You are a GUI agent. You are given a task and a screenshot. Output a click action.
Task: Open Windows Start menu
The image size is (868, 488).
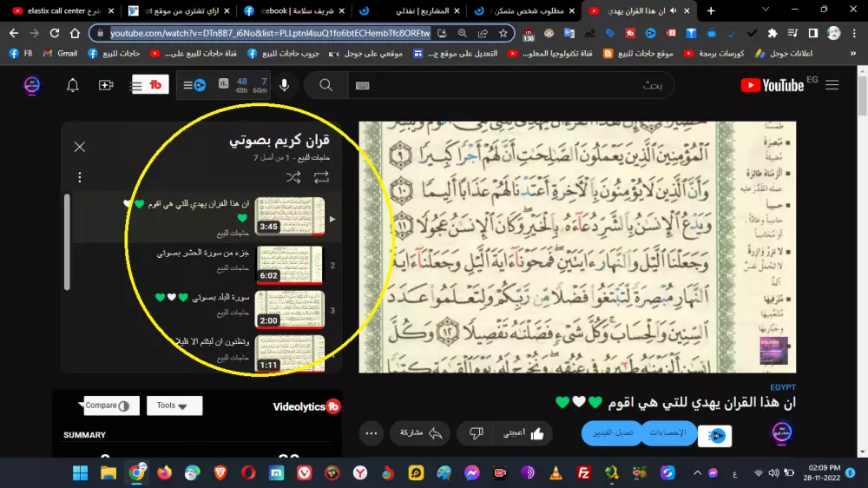(80, 472)
